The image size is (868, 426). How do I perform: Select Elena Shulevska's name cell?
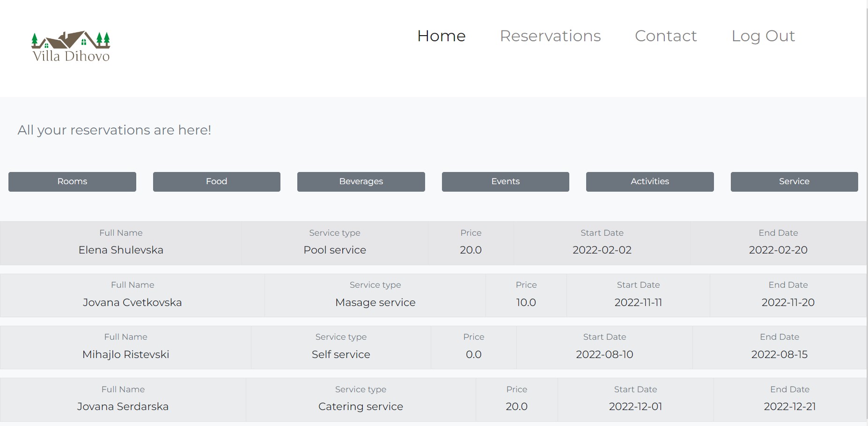121,250
